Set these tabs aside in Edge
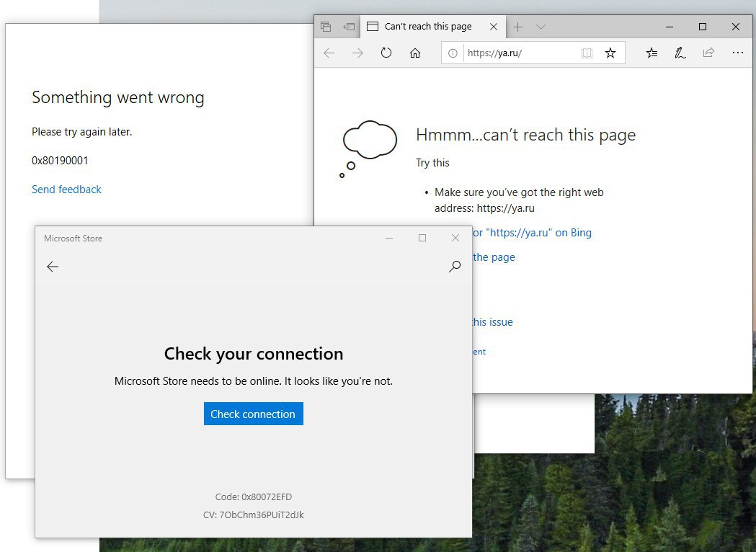This screenshot has width=756, height=552. pyautogui.click(x=349, y=27)
